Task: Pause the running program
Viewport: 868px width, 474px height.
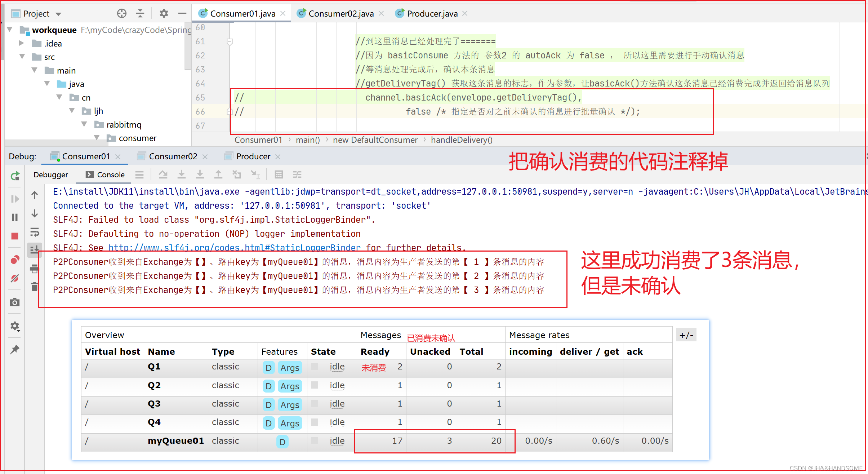Action: point(15,217)
